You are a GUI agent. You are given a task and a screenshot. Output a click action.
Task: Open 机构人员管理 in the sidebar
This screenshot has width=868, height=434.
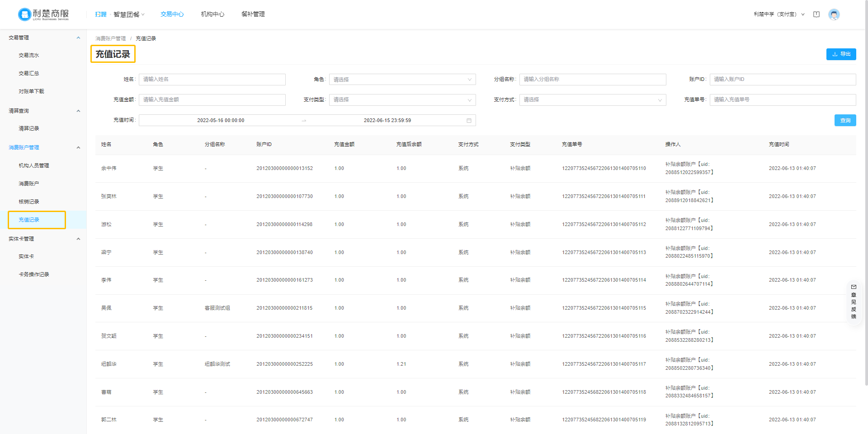click(x=34, y=165)
